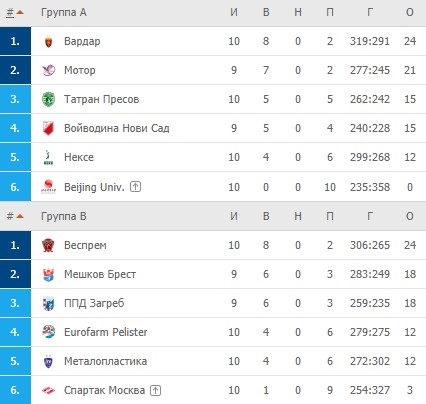The width and height of the screenshot is (426, 404).
Task: Open the Металопластика team link
Action: [105, 361]
